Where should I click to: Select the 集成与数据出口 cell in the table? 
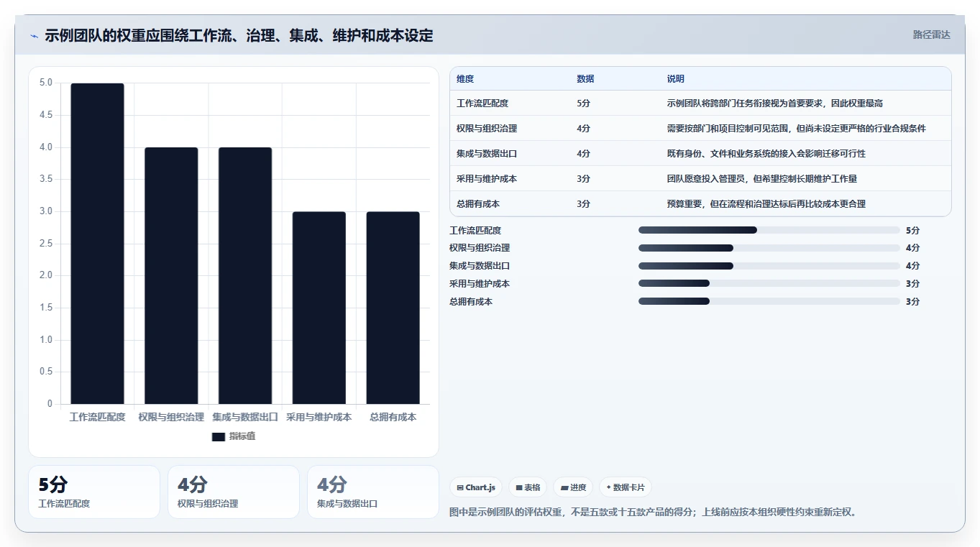point(487,154)
